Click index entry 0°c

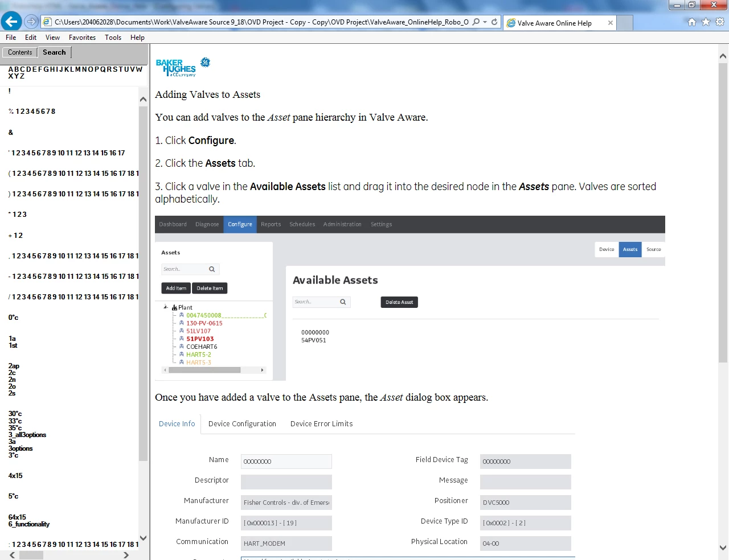(x=13, y=318)
